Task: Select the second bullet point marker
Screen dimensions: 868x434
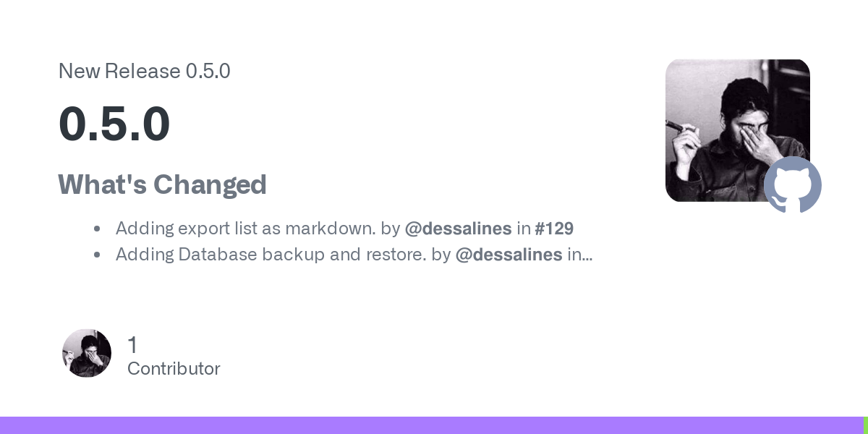Action: 97,255
